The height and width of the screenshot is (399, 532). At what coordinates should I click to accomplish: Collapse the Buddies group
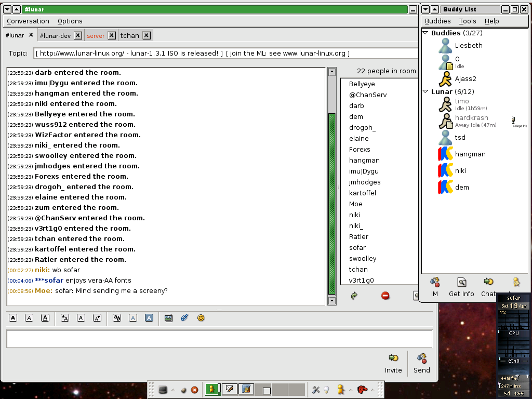(425, 33)
